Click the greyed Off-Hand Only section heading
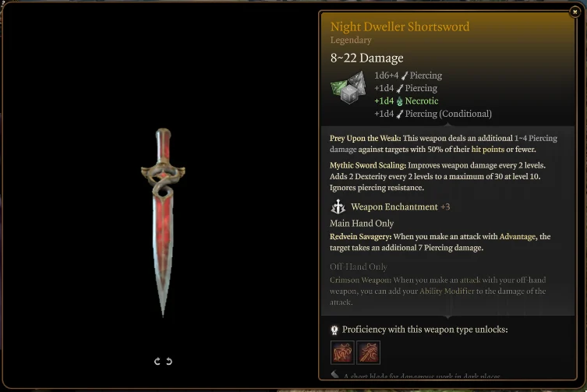 359,267
